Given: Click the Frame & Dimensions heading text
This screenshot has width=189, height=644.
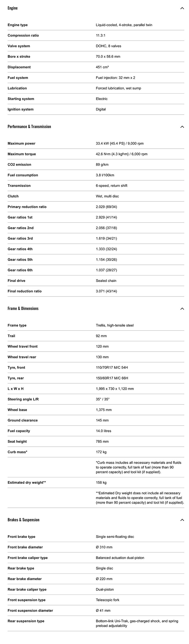Looking at the screenshot, I should click(x=23, y=308).
